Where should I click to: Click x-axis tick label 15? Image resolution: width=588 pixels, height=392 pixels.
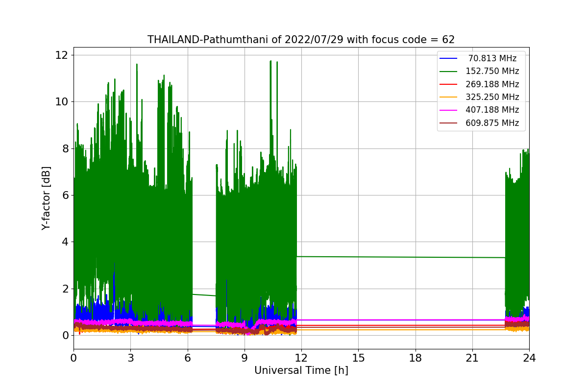point(358,358)
